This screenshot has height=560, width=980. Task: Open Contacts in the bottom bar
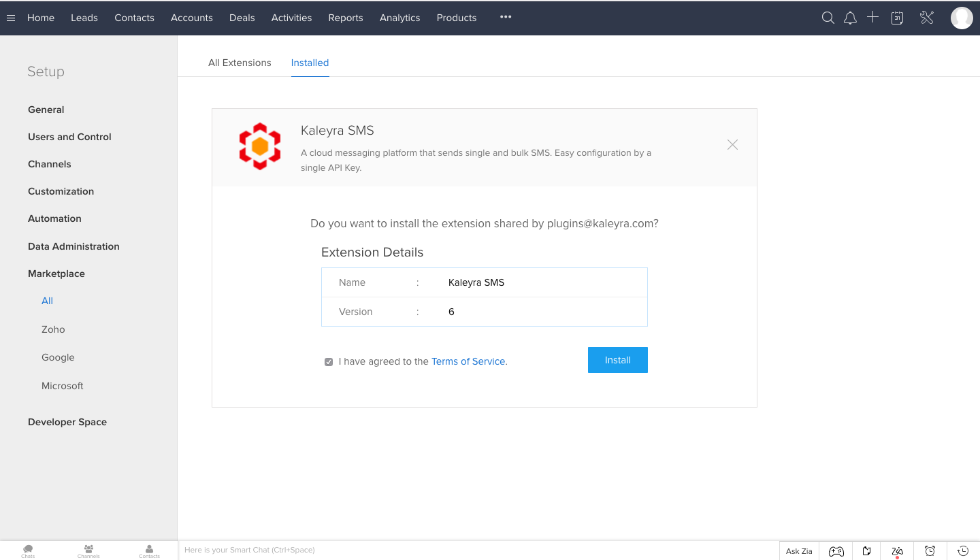click(149, 551)
